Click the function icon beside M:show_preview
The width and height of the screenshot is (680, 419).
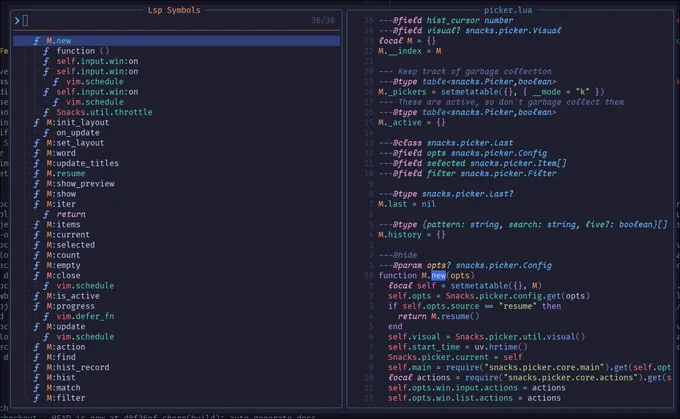tap(37, 184)
